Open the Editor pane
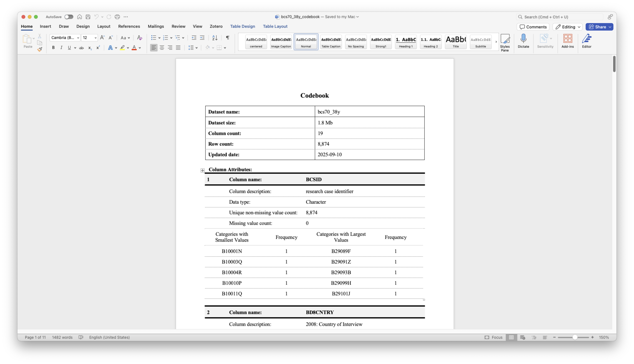The image size is (634, 364). (x=587, y=41)
